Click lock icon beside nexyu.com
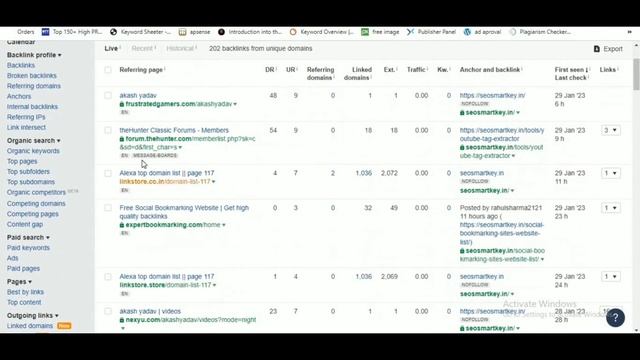This screenshot has height=360, width=640. [x=122, y=320]
